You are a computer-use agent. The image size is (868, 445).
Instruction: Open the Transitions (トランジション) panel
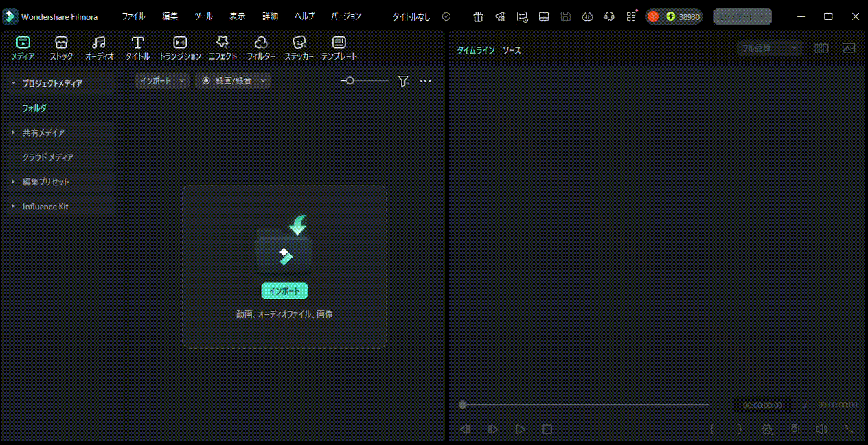point(180,48)
